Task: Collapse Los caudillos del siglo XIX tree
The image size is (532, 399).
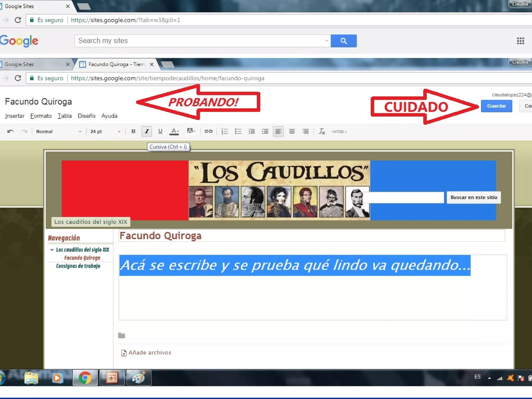Action: tap(52, 250)
